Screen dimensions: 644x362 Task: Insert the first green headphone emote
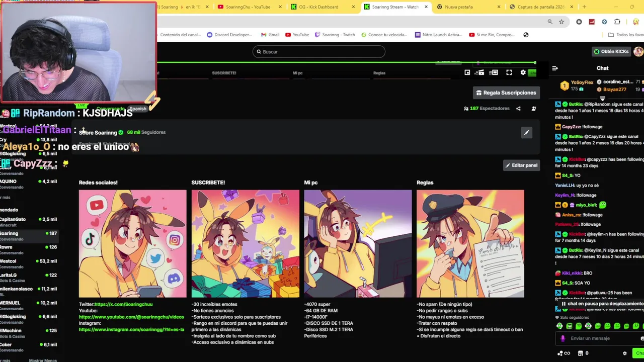click(x=559, y=326)
